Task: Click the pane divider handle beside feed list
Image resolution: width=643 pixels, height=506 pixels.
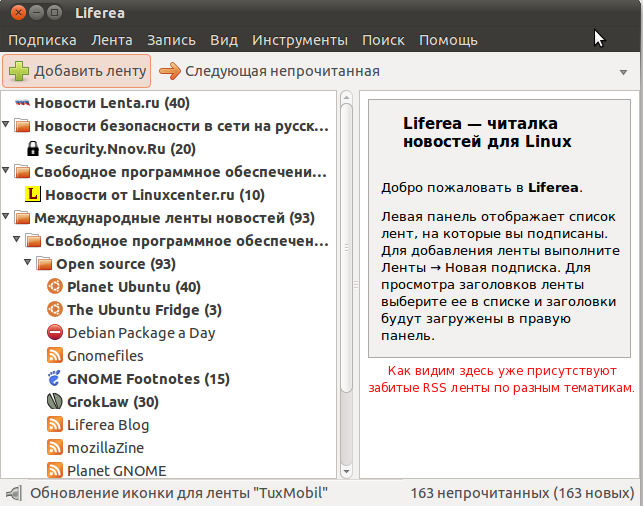Action: [x=356, y=284]
